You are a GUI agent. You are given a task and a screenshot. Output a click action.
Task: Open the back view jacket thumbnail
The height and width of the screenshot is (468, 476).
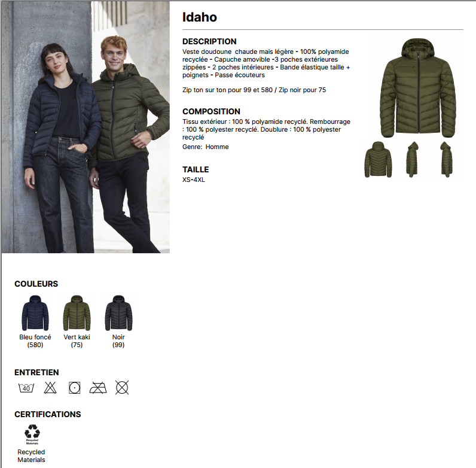378,159
